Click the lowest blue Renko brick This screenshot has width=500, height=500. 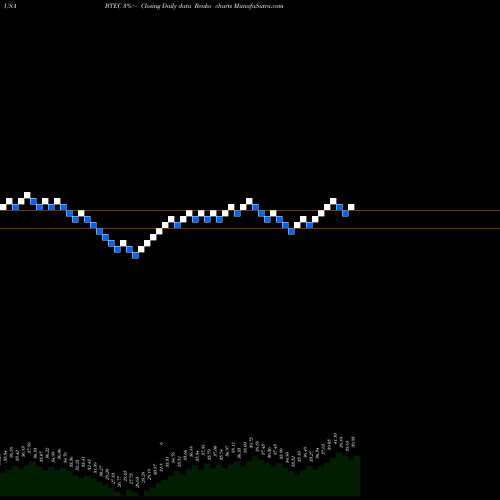[x=135, y=255]
